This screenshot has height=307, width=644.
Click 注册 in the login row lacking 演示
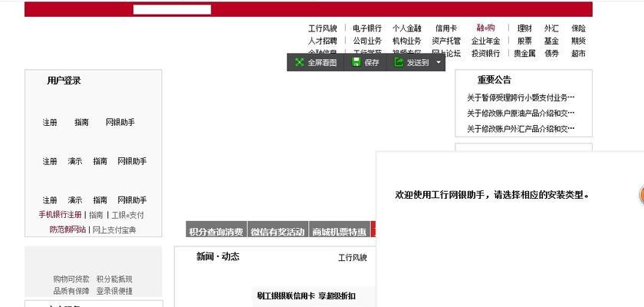(50, 123)
